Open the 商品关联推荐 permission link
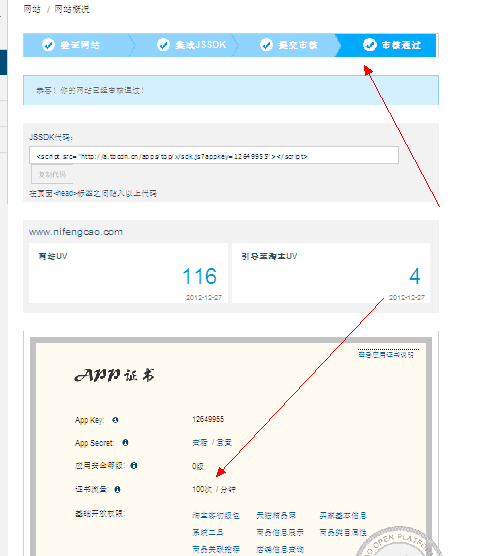Screen dimensions: 496x556 pyautogui.click(x=216, y=549)
